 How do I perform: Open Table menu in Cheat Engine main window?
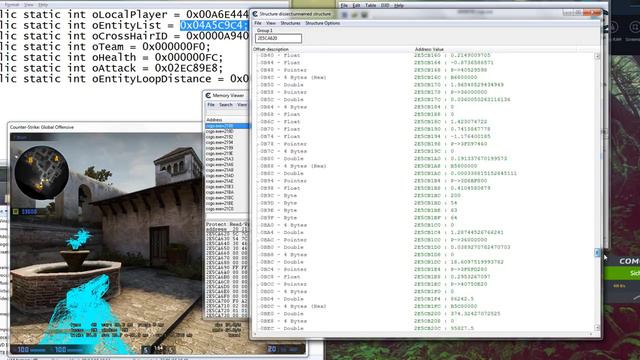point(371,6)
